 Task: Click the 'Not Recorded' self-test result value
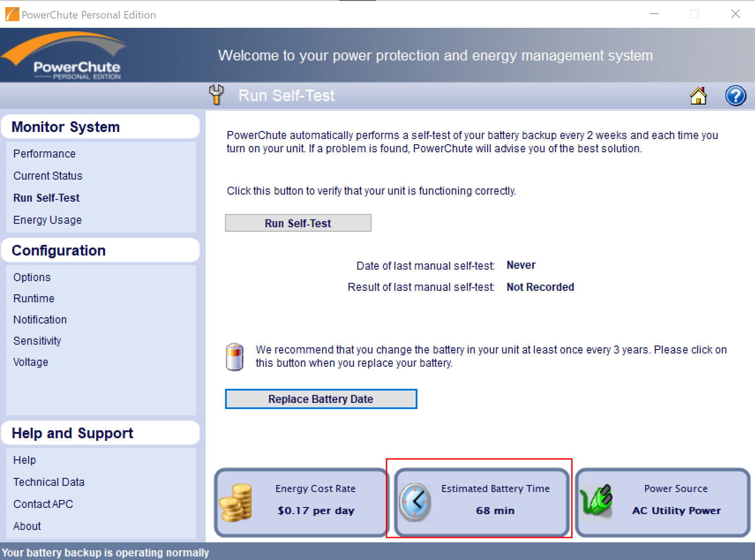[x=541, y=287]
